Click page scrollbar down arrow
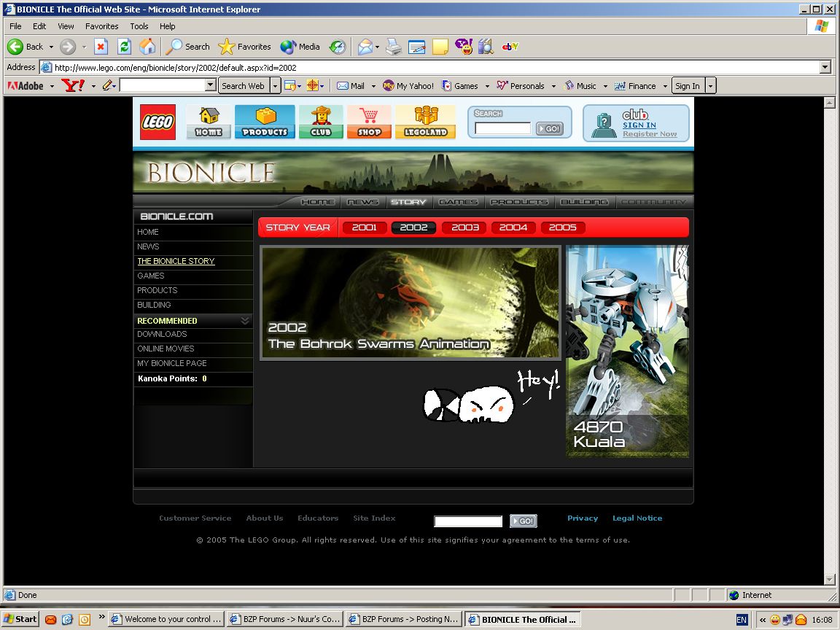840x630 pixels. click(x=829, y=579)
